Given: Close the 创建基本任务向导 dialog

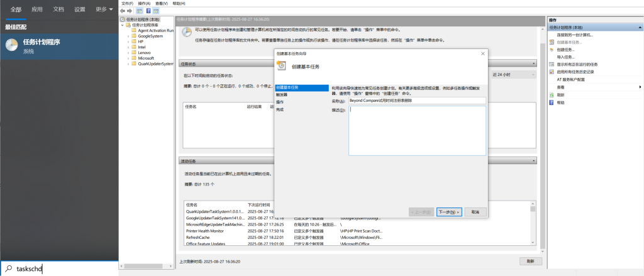Looking at the screenshot, I should click(x=482, y=53).
